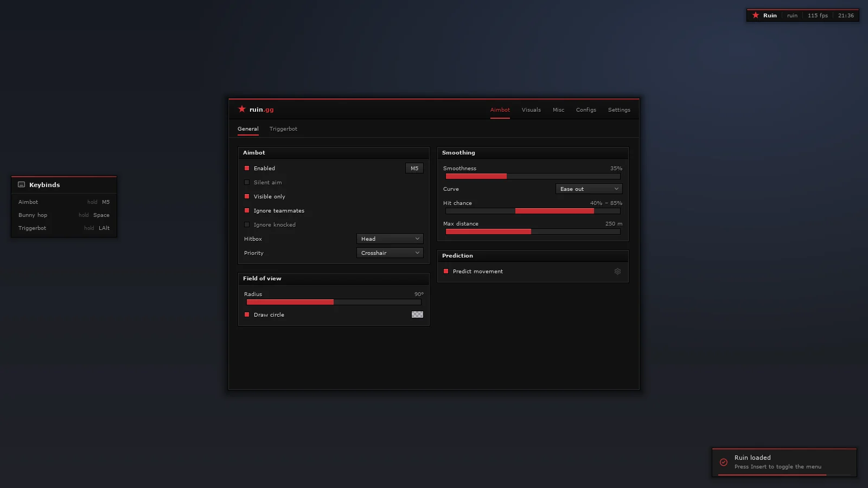Uncheck the Predict movement option

(x=446, y=272)
